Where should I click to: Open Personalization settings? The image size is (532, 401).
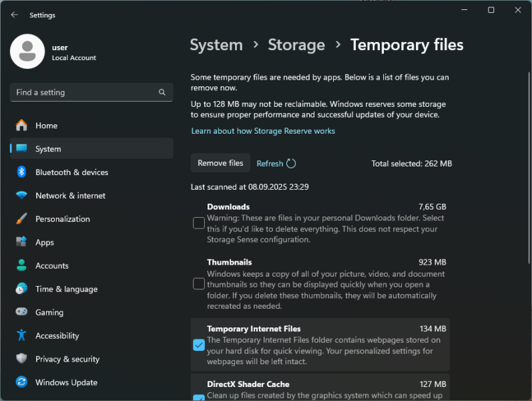(x=91, y=219)
